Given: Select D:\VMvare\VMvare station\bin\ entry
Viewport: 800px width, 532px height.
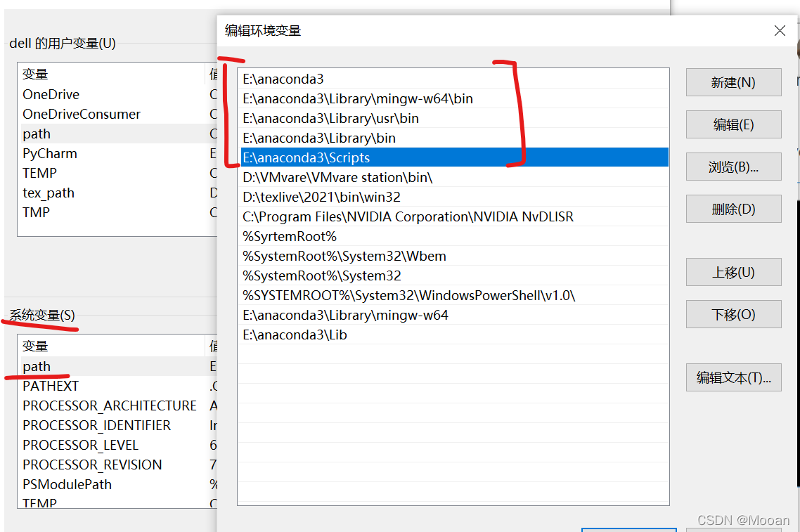Looking at the screenshot, I should tap(453, 177).
